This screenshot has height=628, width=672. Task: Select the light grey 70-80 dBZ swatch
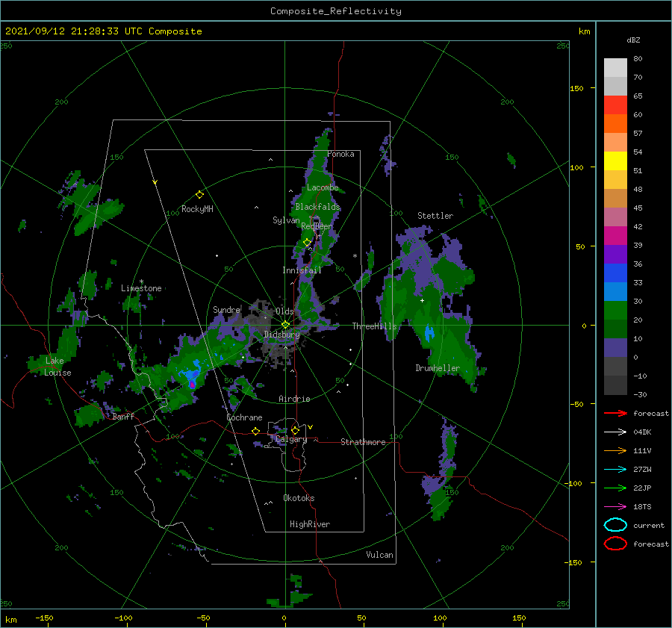click(x=615, y=68)
